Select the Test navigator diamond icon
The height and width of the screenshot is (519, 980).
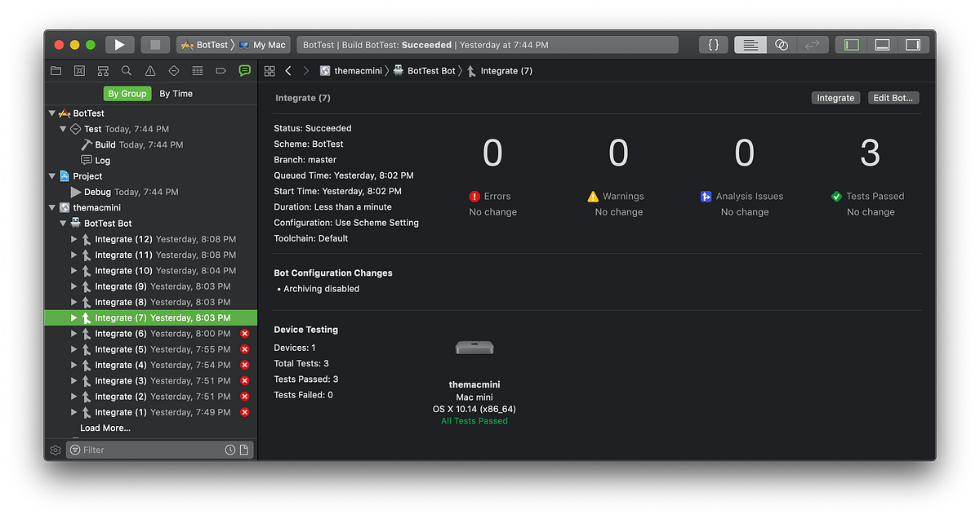(x=173, y=70)
